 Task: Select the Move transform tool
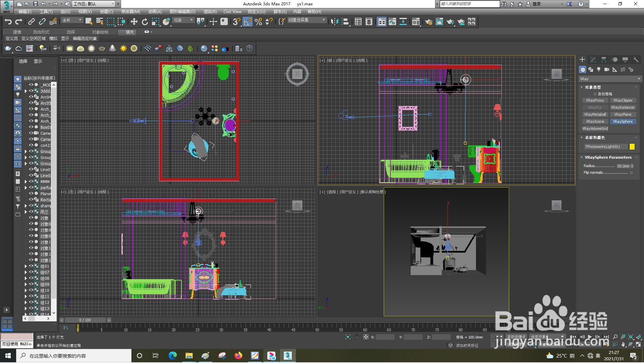[134, 22]
